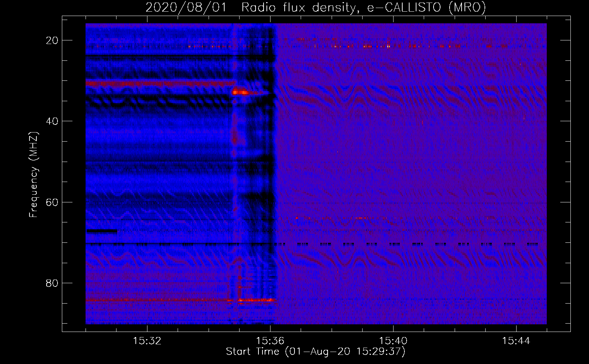Click the time tick label '15:40'
Image resolution: width=589 pixels, height=364 pixels.
(393, 341)
